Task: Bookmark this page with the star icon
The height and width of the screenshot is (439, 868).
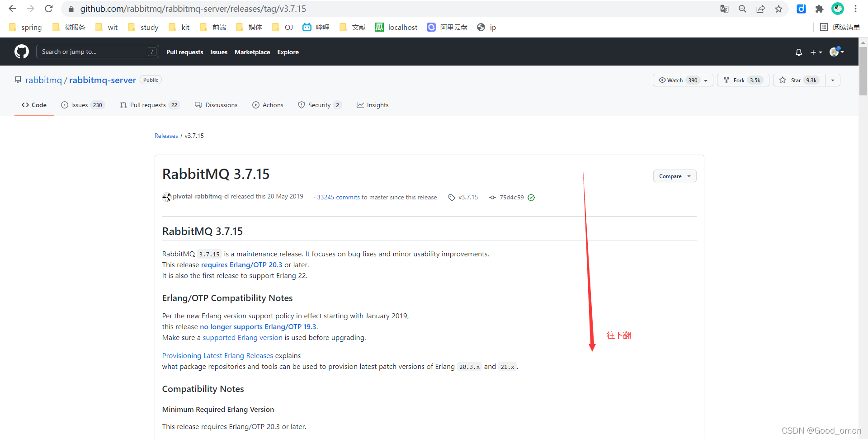Action: (778, 9)
